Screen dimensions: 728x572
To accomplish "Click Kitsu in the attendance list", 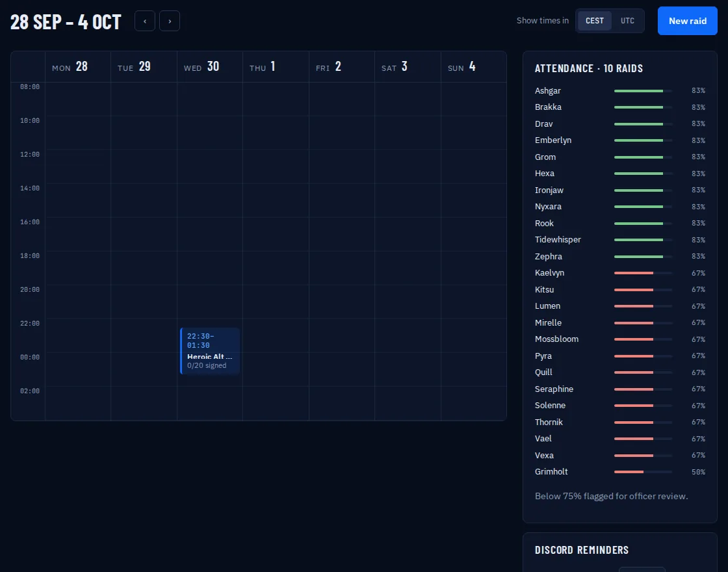I will (544, 290).
